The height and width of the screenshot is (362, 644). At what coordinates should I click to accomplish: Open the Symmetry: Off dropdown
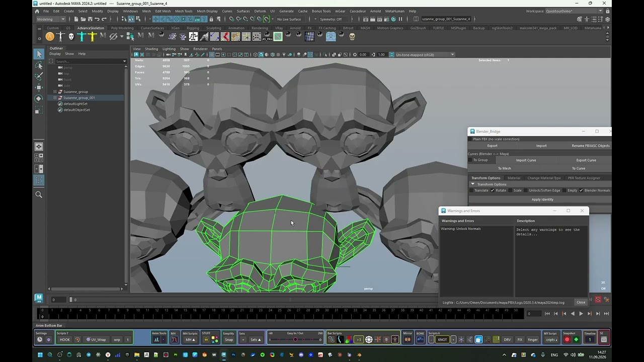coord(334,19)
